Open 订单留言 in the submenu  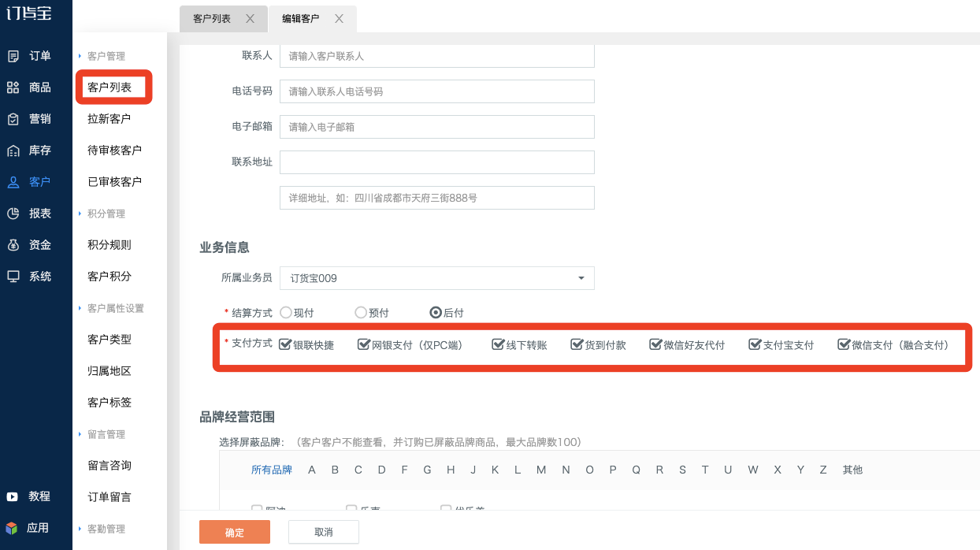(x=110, y=497)
